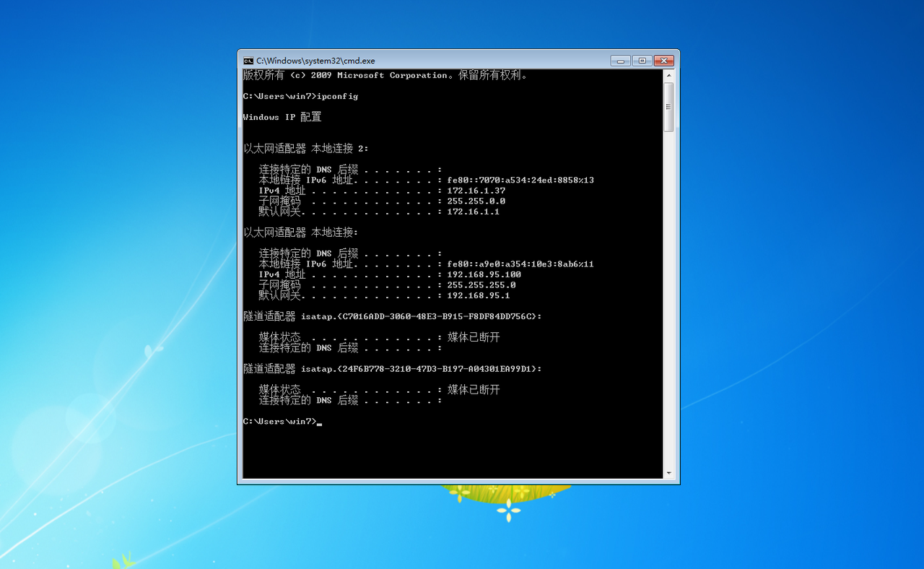Click the blinking cursor at the C:\Users\win7> prompt
The height and width of the screenshot is (569, 924).
tap(319, 424)
